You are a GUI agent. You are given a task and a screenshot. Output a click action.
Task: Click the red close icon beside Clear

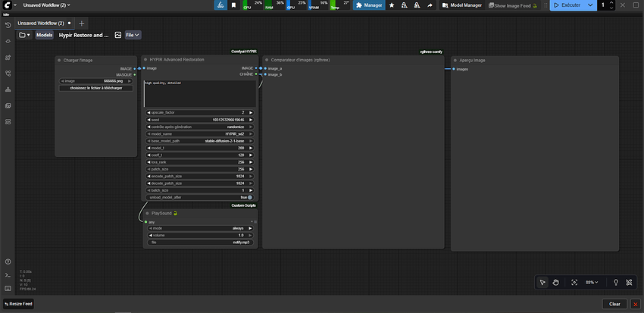[x=635, y=304]
